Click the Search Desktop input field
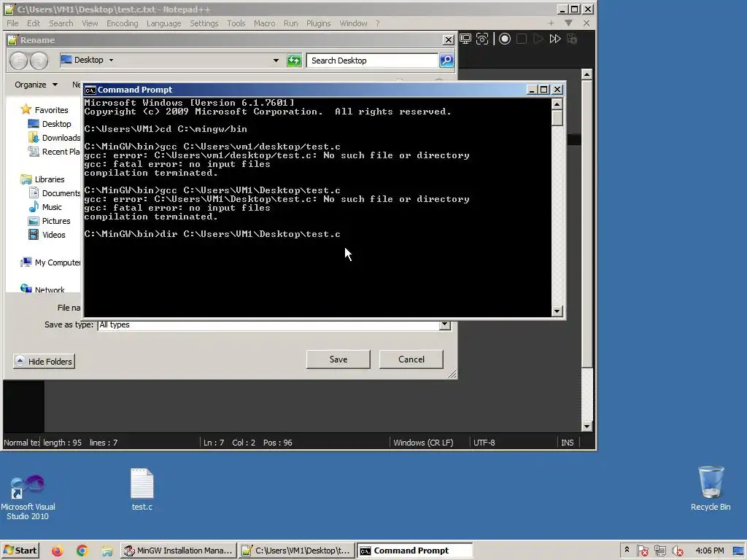This screenshot has height=560, width=747. click(x=371, y=61)
